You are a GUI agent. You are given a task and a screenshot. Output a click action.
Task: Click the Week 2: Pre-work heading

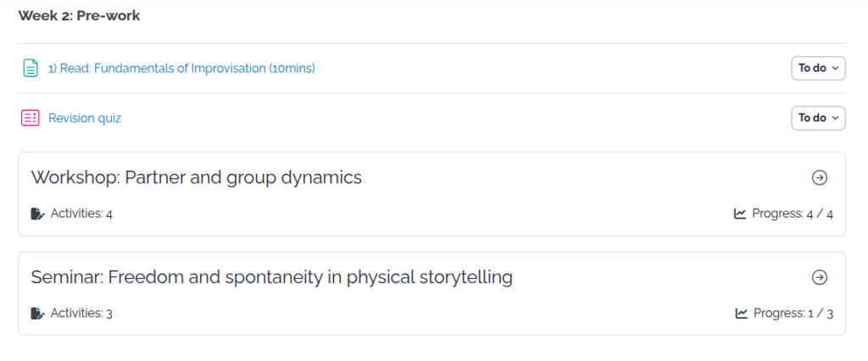tap(79, 16)
